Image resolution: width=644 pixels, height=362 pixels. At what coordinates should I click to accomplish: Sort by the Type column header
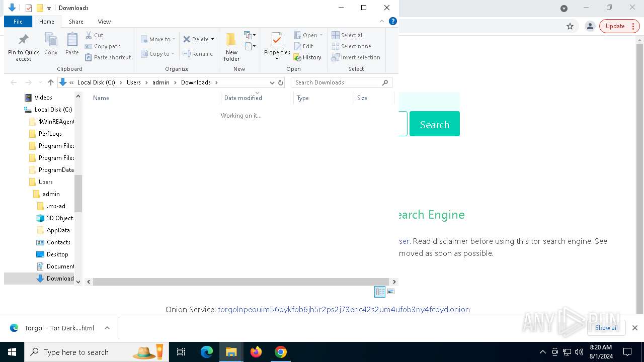pyautogui.click(x=324, y=98)
